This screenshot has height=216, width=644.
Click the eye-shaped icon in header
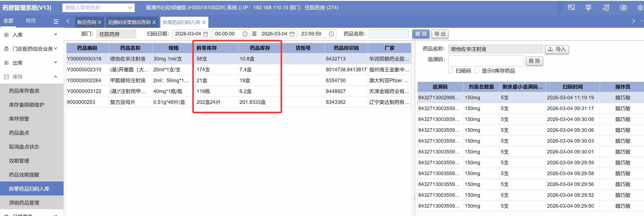click(x=623, y=8)
